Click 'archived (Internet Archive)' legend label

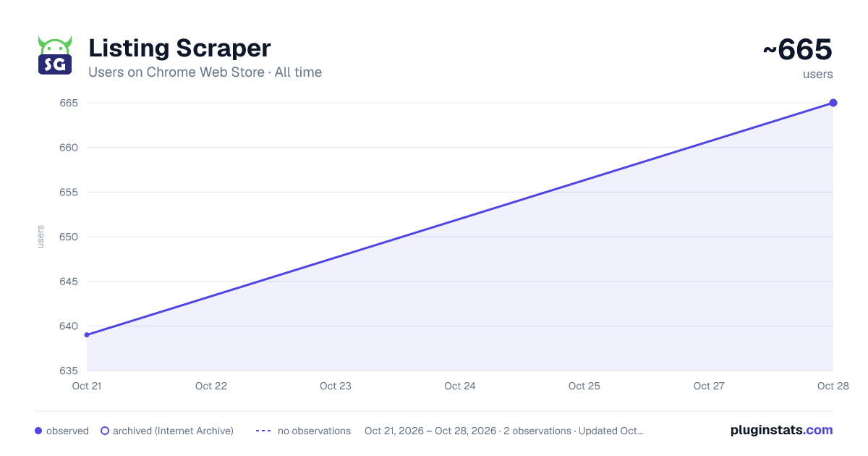point(173,431)
